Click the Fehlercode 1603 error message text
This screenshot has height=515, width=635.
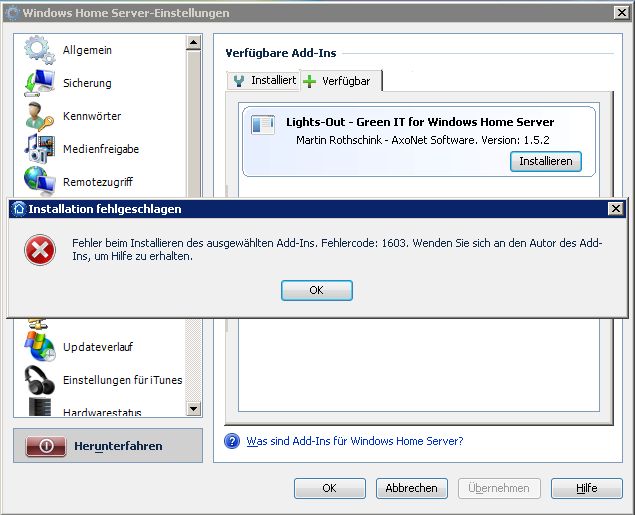click(337, 249)
